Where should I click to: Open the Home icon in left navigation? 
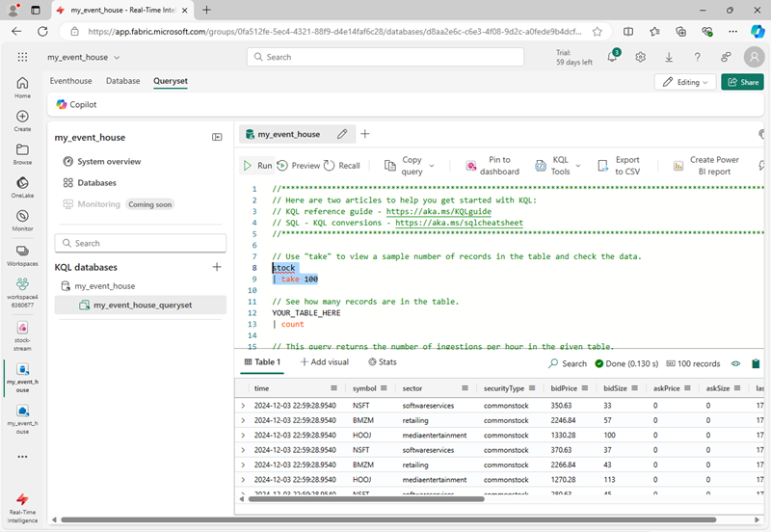pos(22,88)
